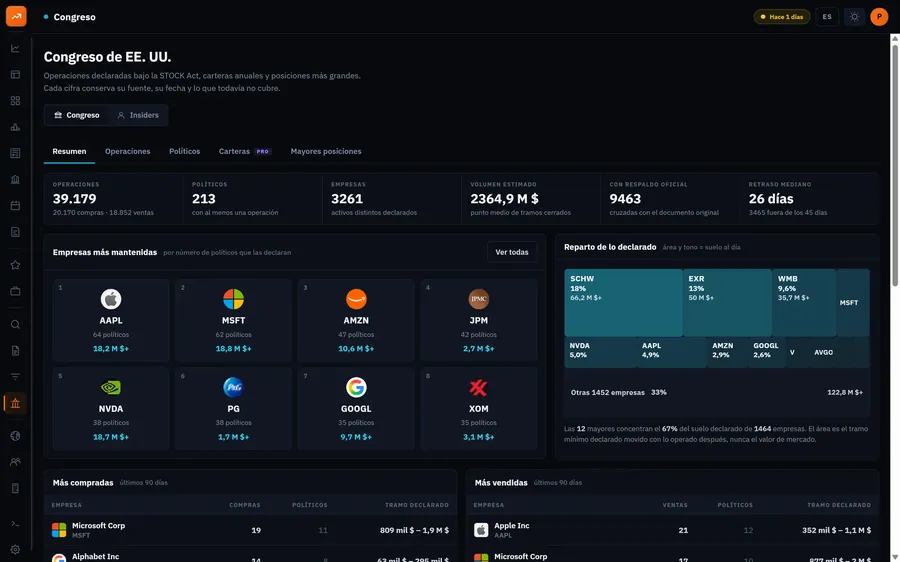The height and width of the screenshot is (562, 900).
Task: Click the 39.179 operaciones stat
Action: [x=114, y=199]
